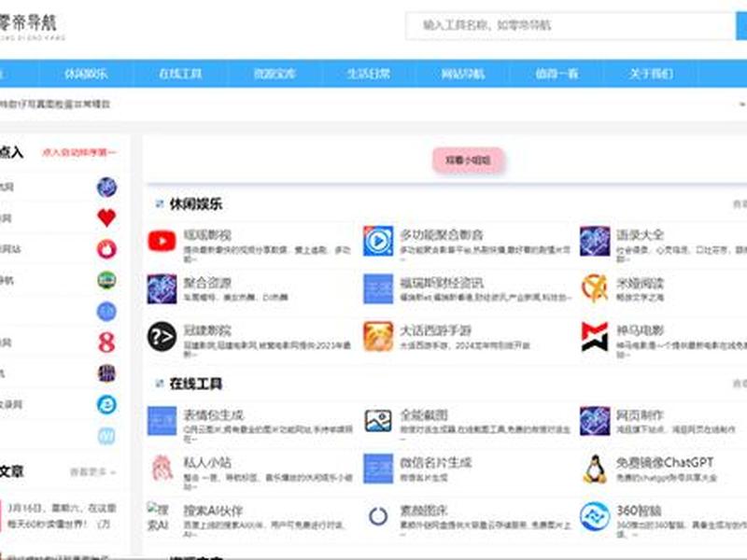Open the red number 8 sidebar icon
The width and height of the screenshot is (747, 560).
[x=106, y=343]
